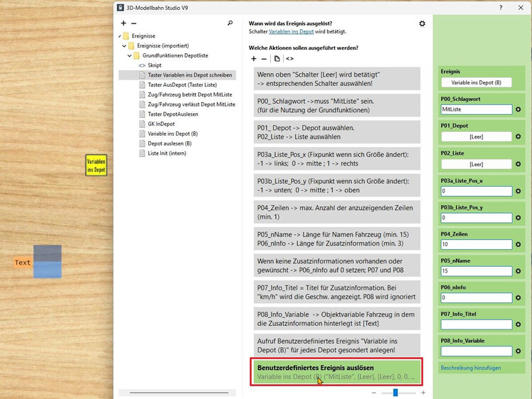532x399 pixels.
Task: Open trigger settings gear at top
Action: pos(422,23)
